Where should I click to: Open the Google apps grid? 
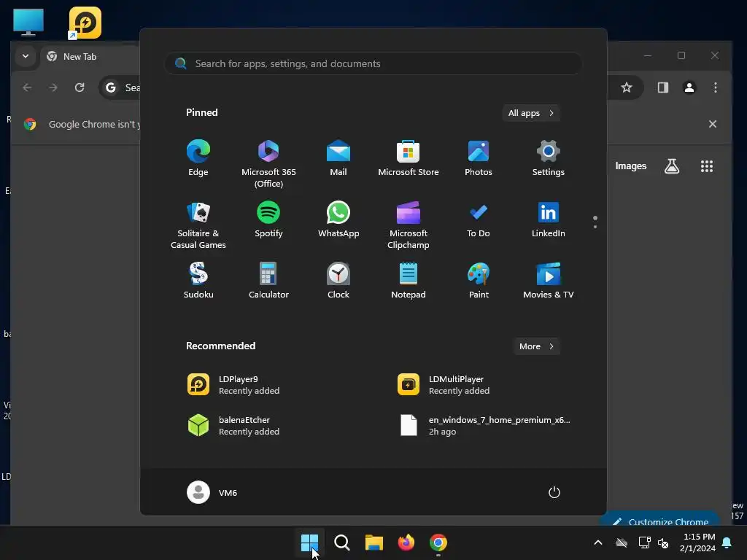tap(706, 166)
